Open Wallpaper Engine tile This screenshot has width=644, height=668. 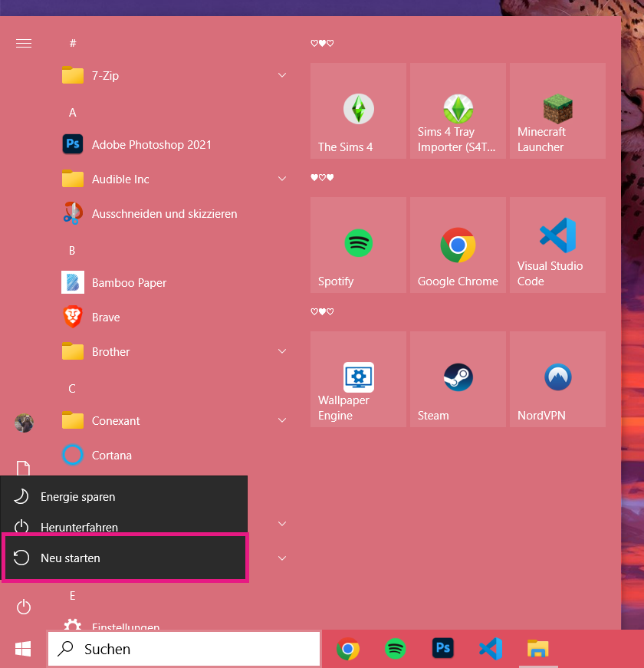point(358,379)
